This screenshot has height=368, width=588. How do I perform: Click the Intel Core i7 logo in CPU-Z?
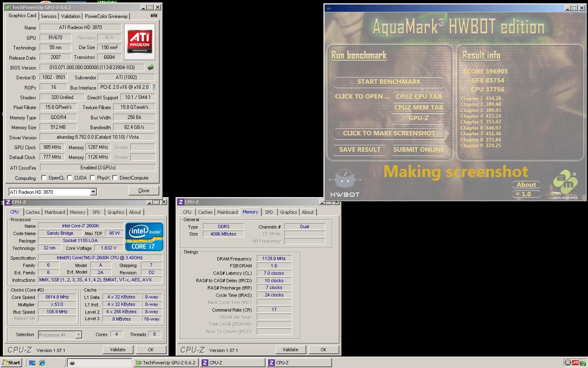pos(145,237)
